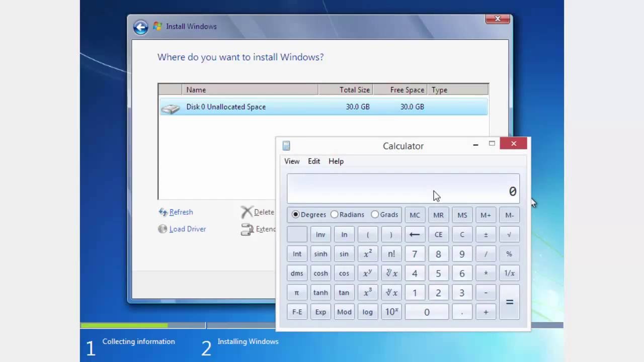Click the x to the y button
The width and height of the screenshot is (644, 362).
tap(368, 274)
